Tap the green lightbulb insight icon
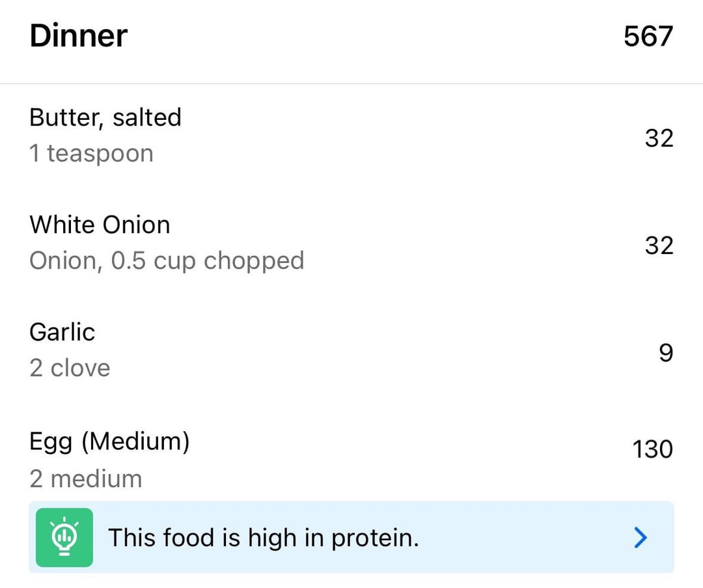Viewport: 703px width, 588px height. coord(64,537)
